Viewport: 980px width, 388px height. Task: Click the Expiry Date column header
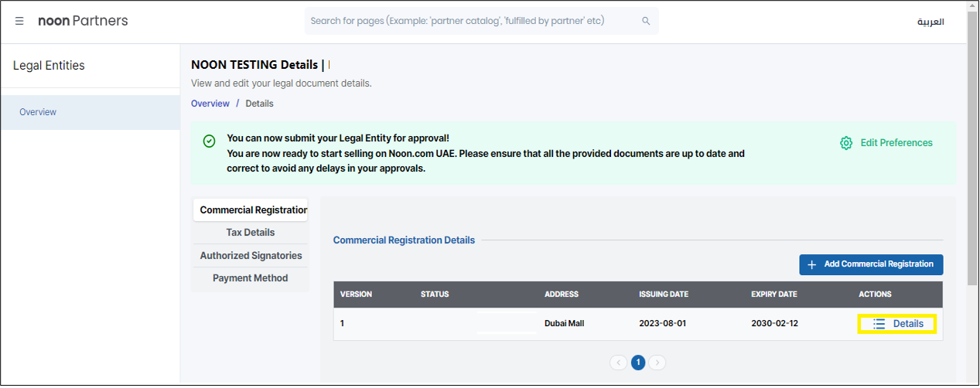click(774, 294)
